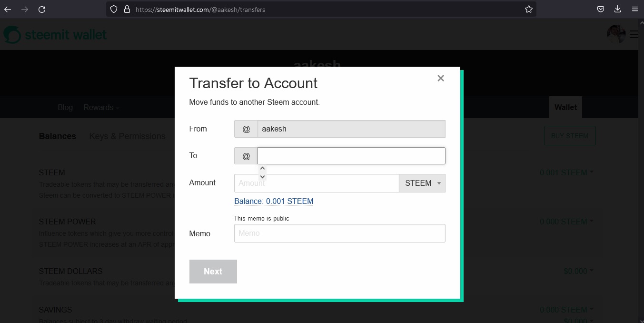Click the Amount input field
This screenshot has width=644, height=323.
coord(317,183)
